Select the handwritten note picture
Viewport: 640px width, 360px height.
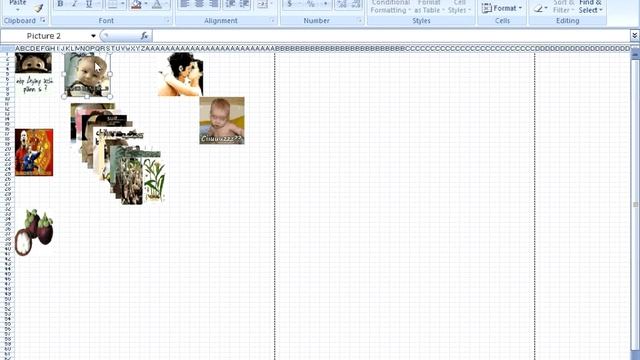pyautogui.click(x=34, y=84)
